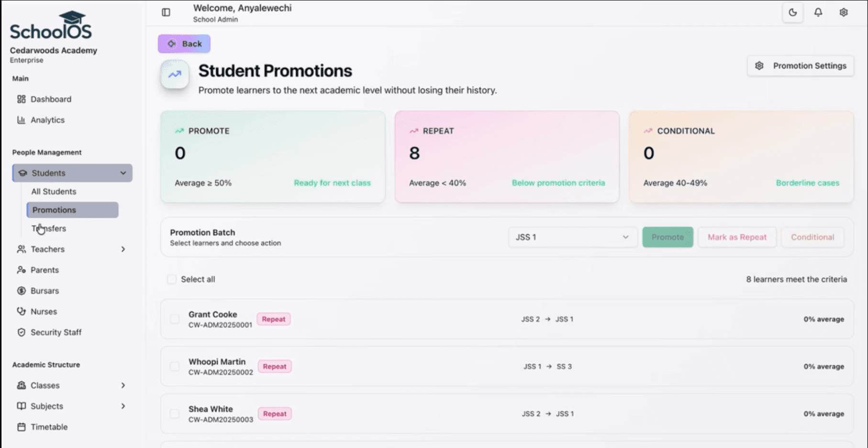
Task: Select the Security Staff icon
Action: pyautogui.click(x=21, y=332)
